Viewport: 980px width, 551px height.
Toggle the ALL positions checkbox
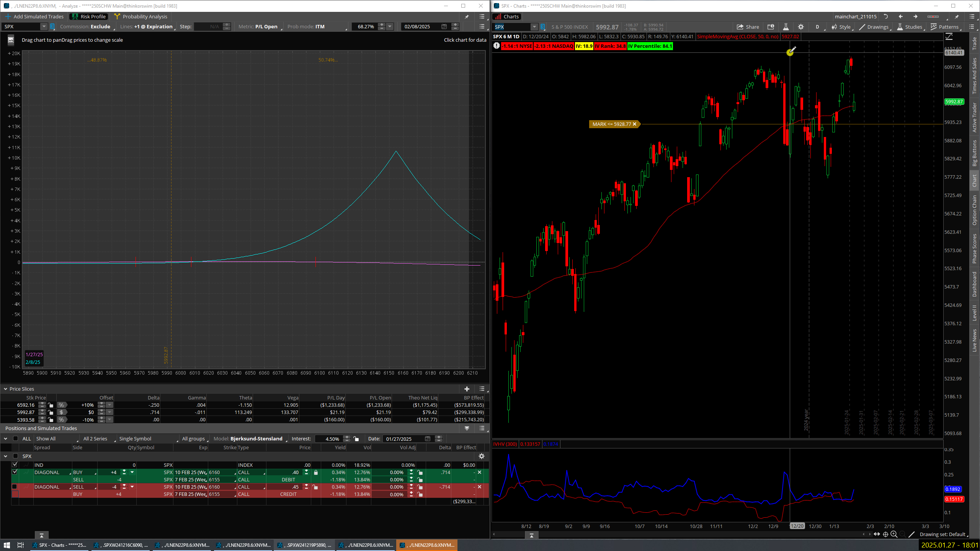tap(15, 439)
